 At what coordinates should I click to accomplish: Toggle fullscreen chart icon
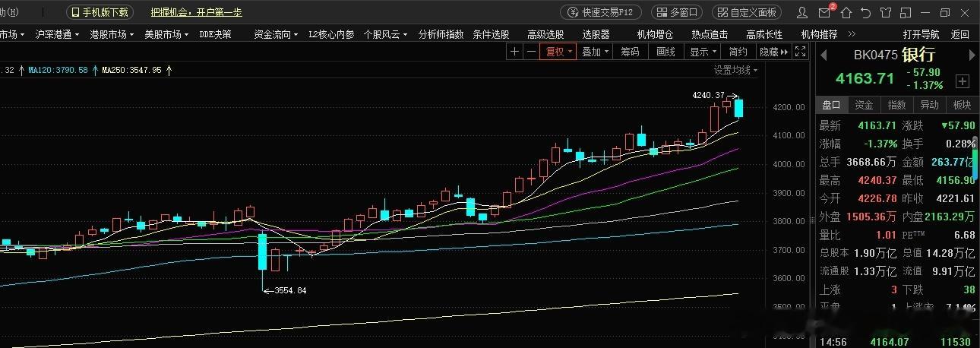click(800, 52)
